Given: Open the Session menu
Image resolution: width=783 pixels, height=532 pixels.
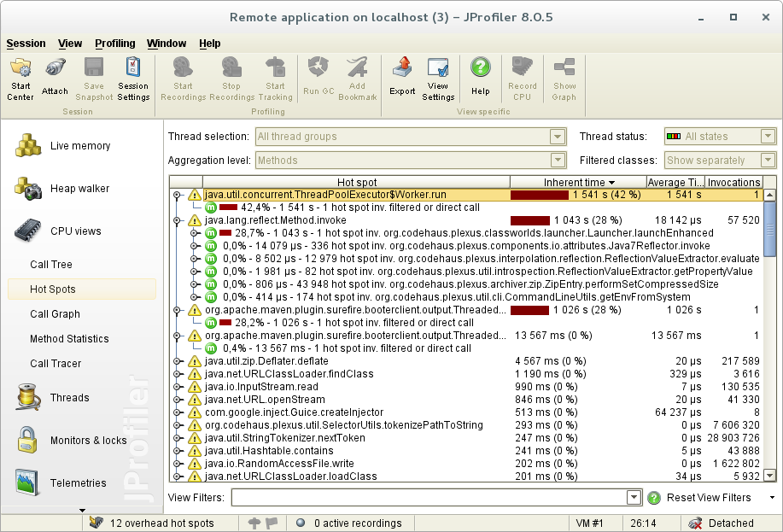Looking at the screenshot, I should [26, 44].
